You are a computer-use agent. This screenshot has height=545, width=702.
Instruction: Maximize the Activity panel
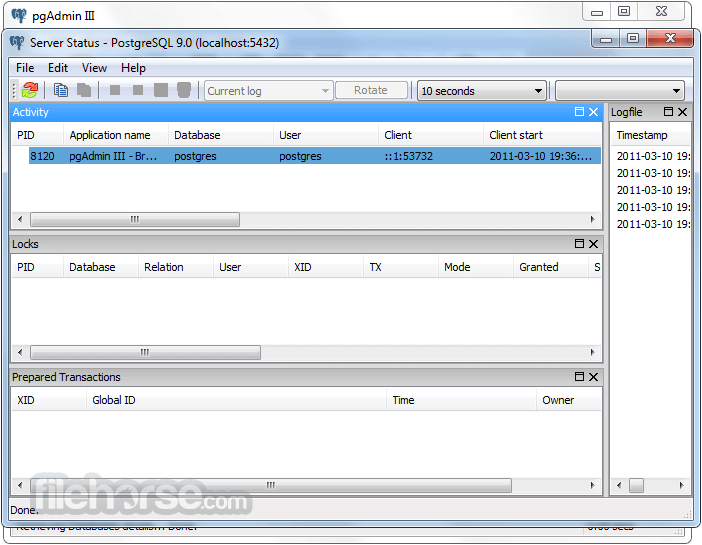[579, 112]
